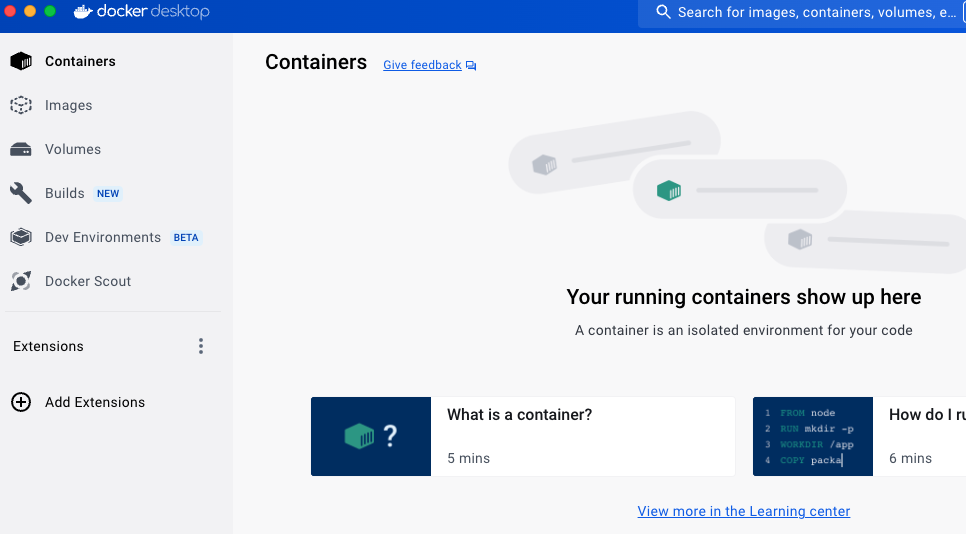Click the Docker whale logo in title bar
Screen dimensions: 966x534
83,12
